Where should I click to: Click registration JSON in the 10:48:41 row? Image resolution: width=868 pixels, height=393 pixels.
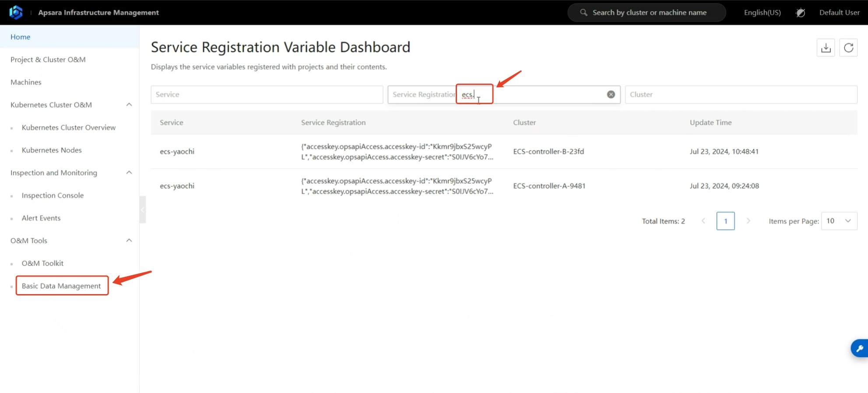point(397,151)
